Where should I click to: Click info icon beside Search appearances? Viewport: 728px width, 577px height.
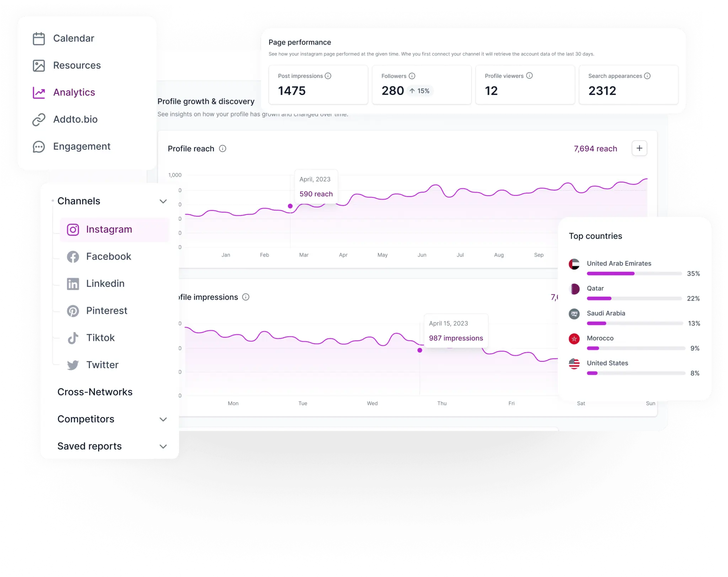[647, 76]
